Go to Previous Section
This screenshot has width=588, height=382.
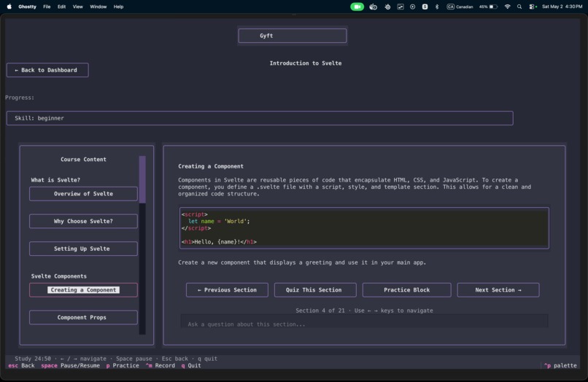coord(228,289)
